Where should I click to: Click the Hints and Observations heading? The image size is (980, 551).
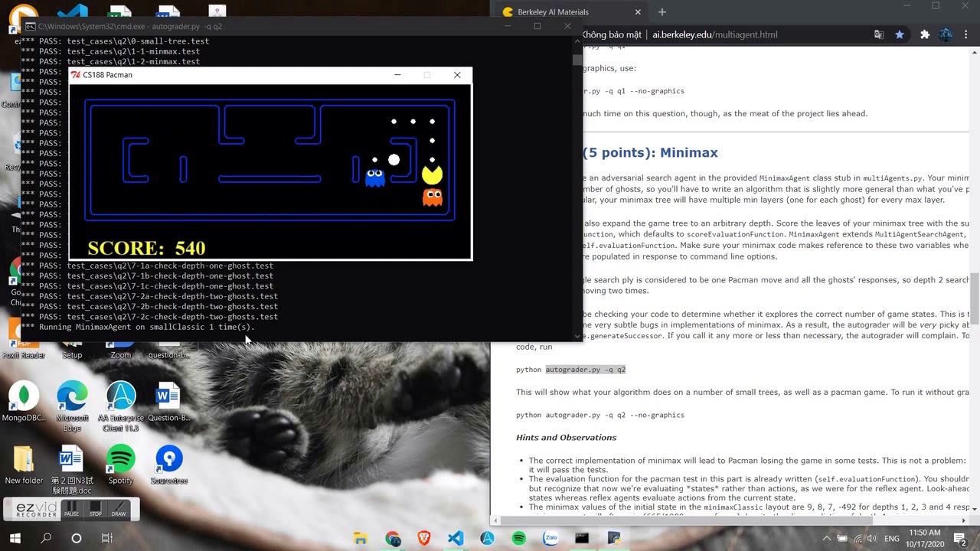[566, 437]
